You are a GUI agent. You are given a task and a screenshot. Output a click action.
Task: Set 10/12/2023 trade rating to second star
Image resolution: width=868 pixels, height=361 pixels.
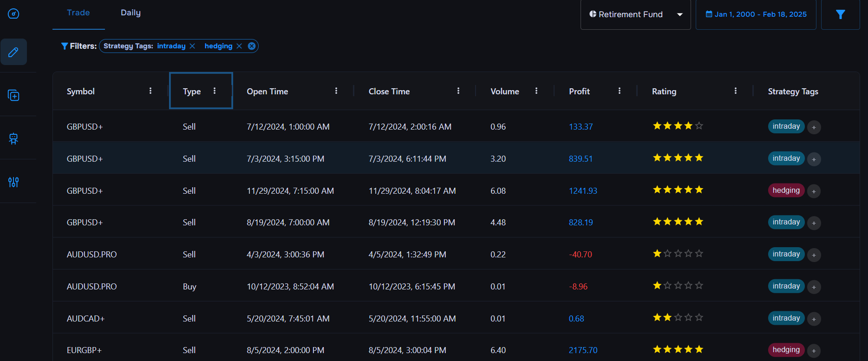click(667, 286)
